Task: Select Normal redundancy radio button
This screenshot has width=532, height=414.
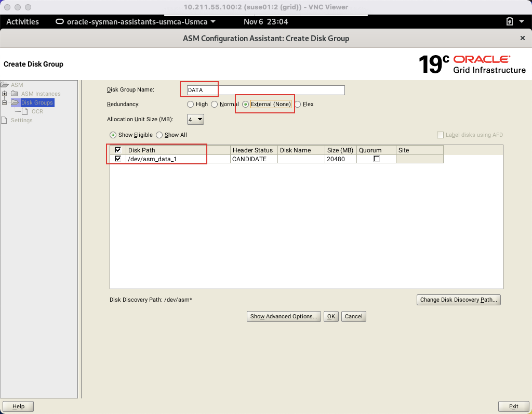Action: point(215,104)
